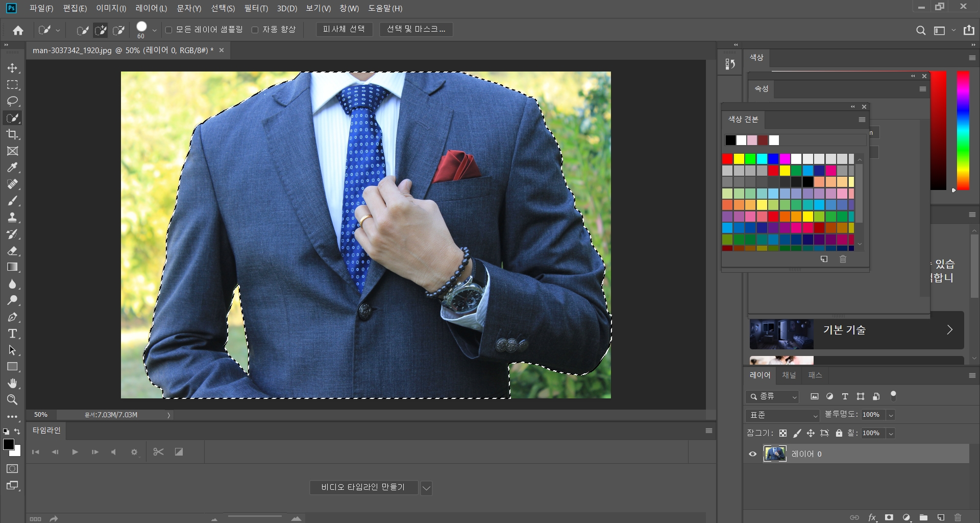The height and width of the screenshot is (523, 980).
Task: Choose Subtract from Selection mode
Action: click(x=118, y=31)
